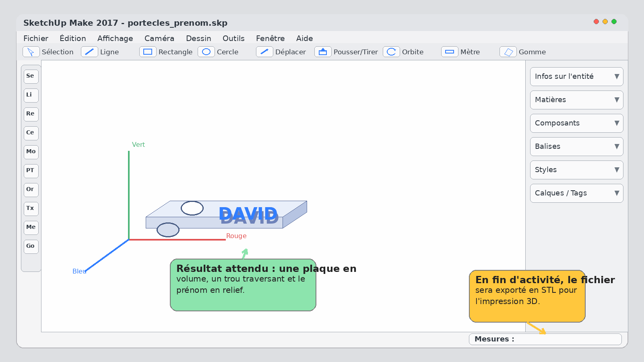Select the Sélection arrow tool icon

[31, 52]
